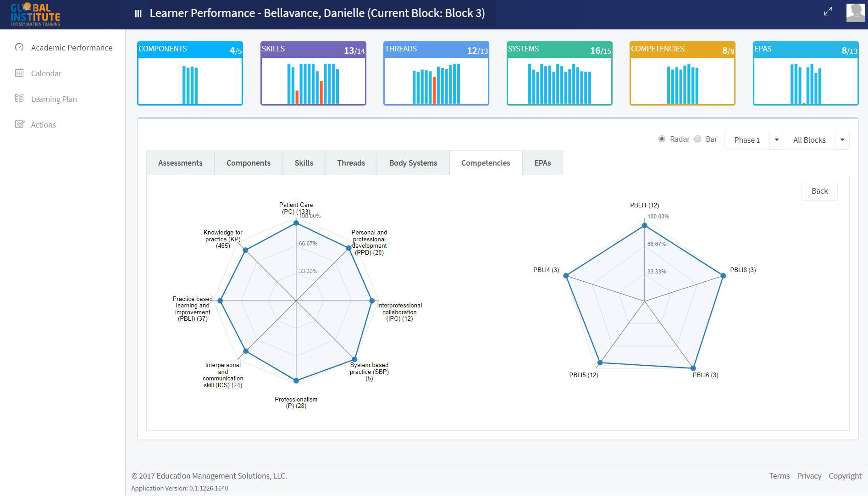The height and width of the screenshot is (496, 868).
Task: Select the Bar chart option
Action: 697,139
